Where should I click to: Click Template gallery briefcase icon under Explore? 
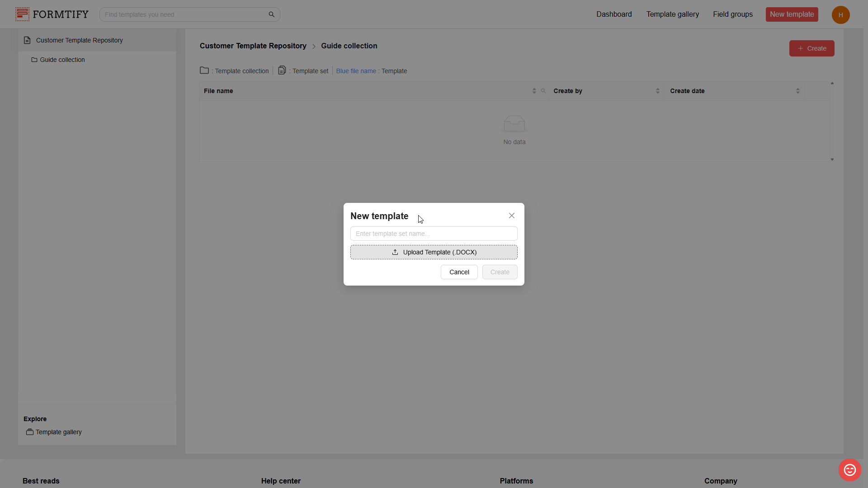coord(30,432)
